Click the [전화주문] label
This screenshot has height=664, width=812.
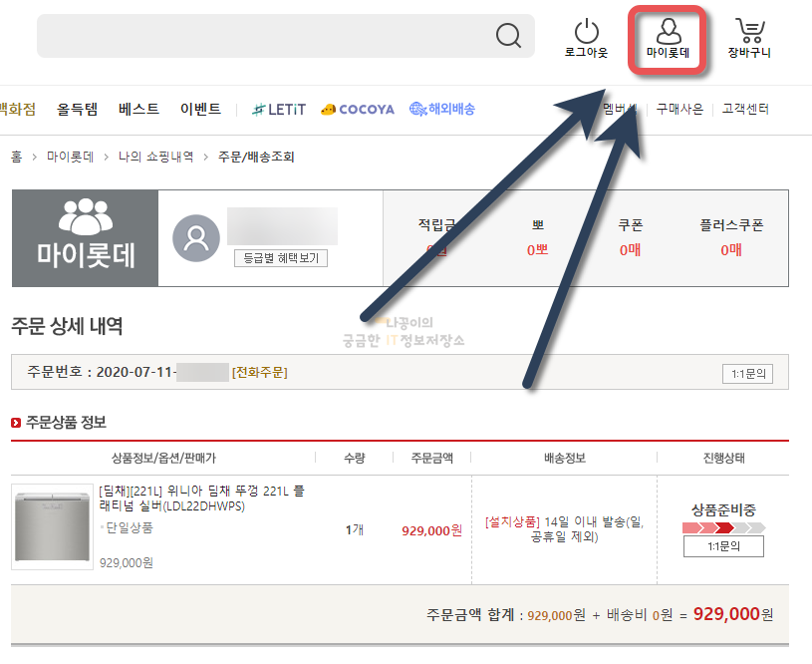click(259, 372)
